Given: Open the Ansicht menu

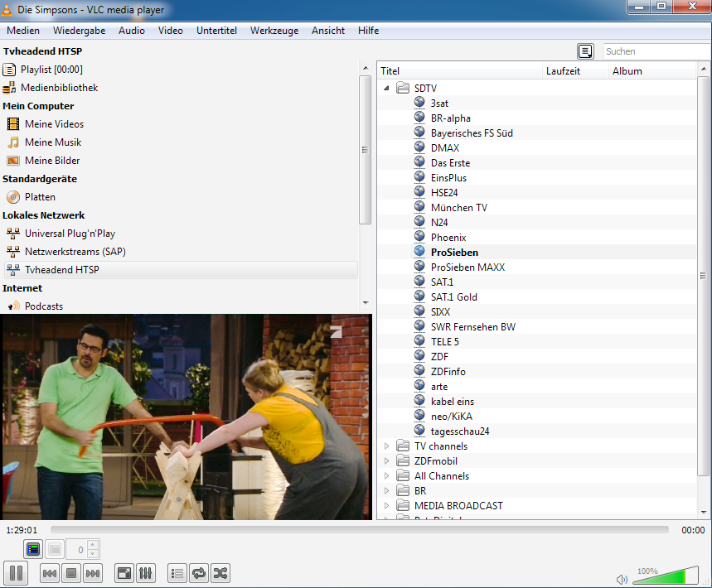Looking at the screenshot, I should point(328,31).
